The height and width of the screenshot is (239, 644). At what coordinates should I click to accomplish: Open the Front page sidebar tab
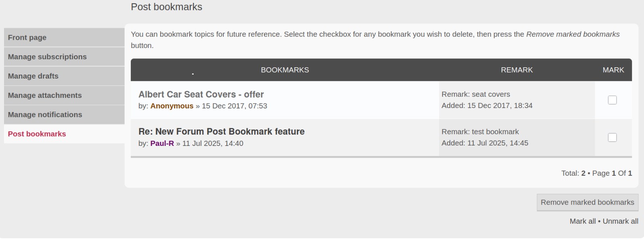coord(64,37)
